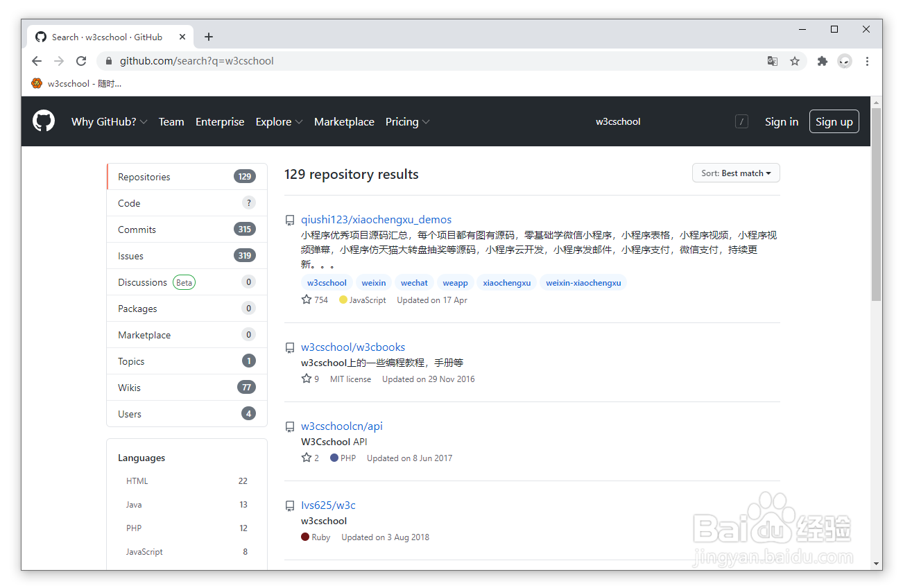Open Marketplace in top navigation
This screenshot has height=588, width=903.
coord(344,121)
